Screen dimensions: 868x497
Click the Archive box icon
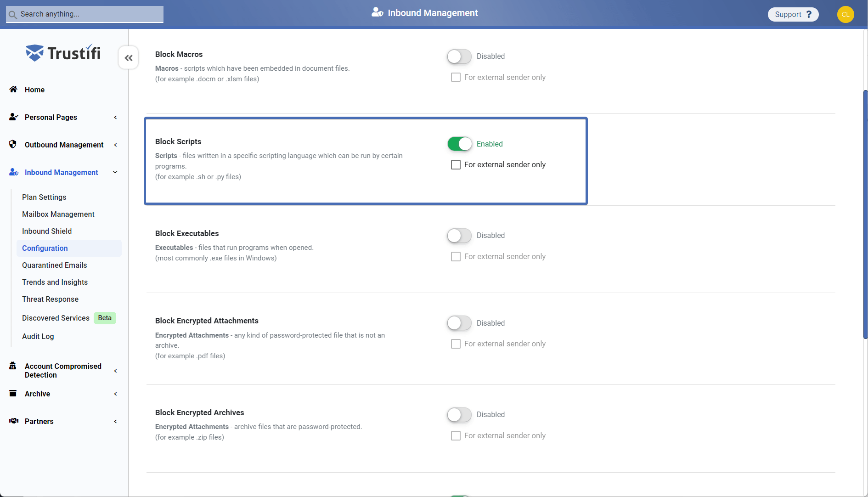click(x=13, y=393)
